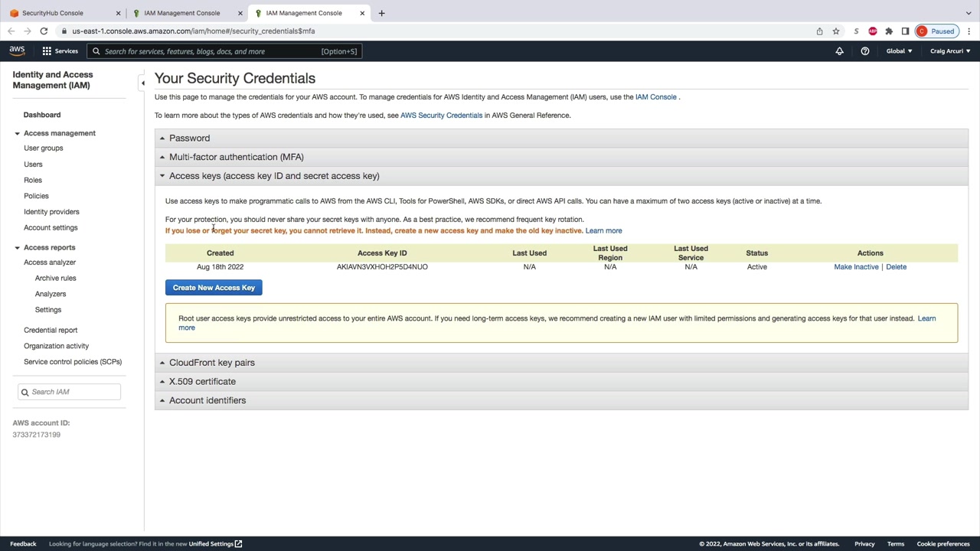Open Policies in the IAM sidebar
Image resolution: width=980 pixels, height=551 pixels.
(36, 196)
